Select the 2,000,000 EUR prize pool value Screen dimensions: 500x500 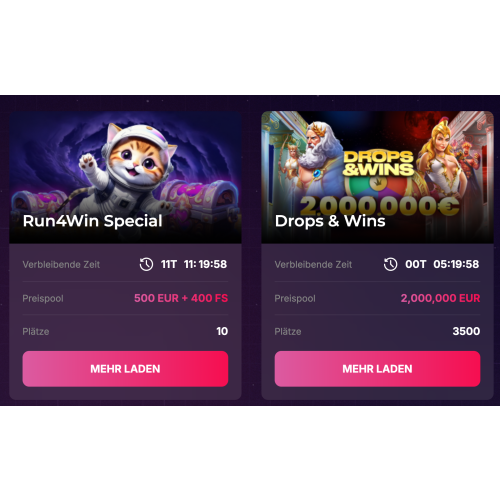(x=440, y=298)
